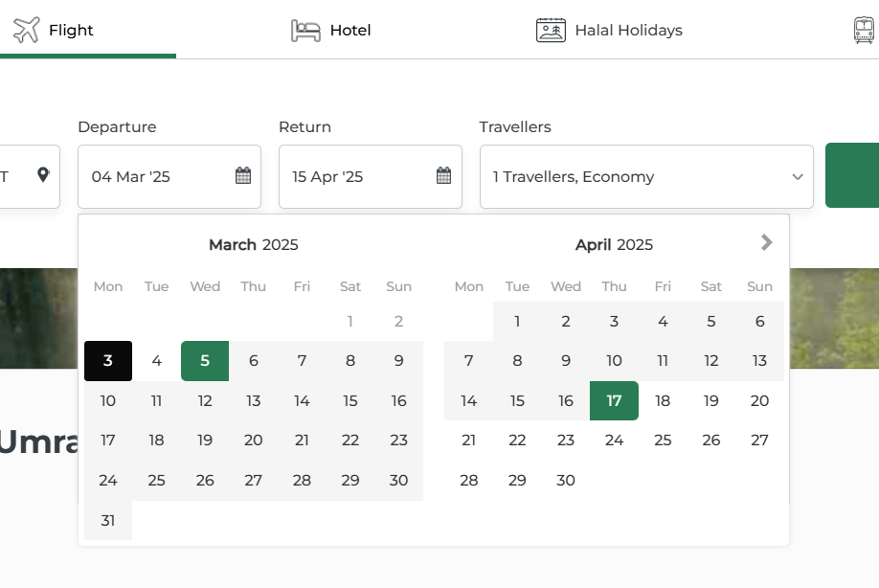Pick March 3 highlighted in black

pyautogui.click(x=108, y=361)
